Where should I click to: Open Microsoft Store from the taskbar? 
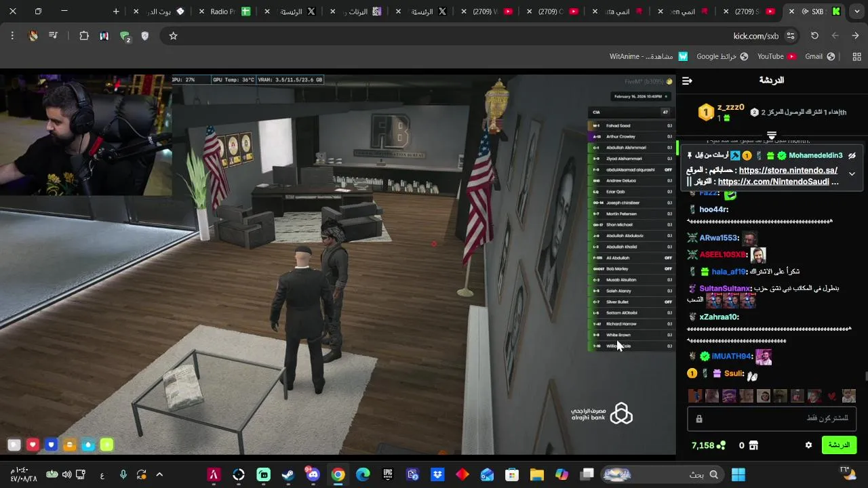(512, 474)
